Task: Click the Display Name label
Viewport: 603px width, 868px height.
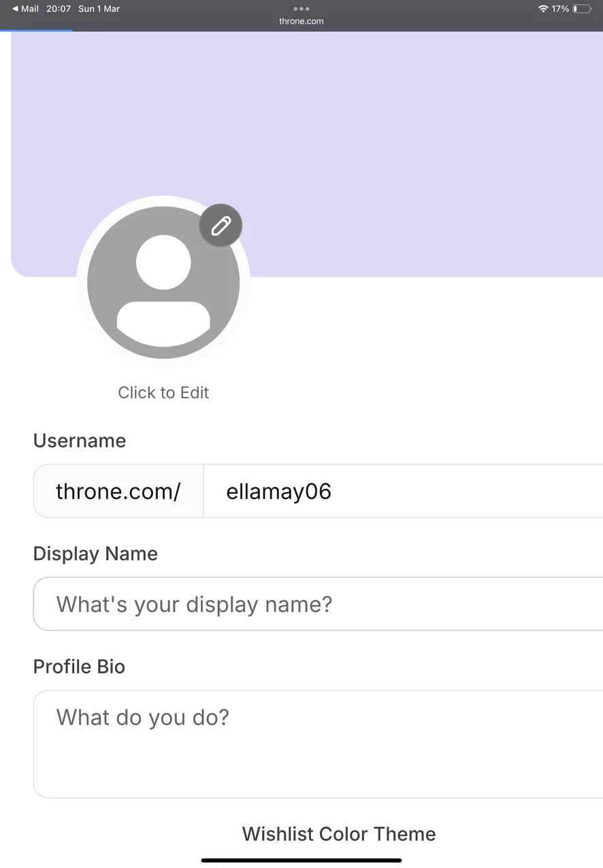Action: pyautogui.click(x=95, y=554)
